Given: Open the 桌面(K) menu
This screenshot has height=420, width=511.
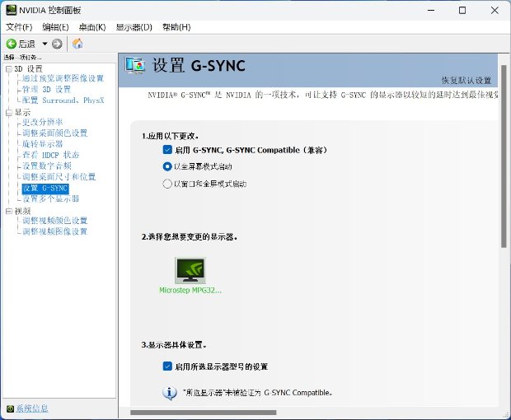Looking at the screenshot, I should point(92,27).
